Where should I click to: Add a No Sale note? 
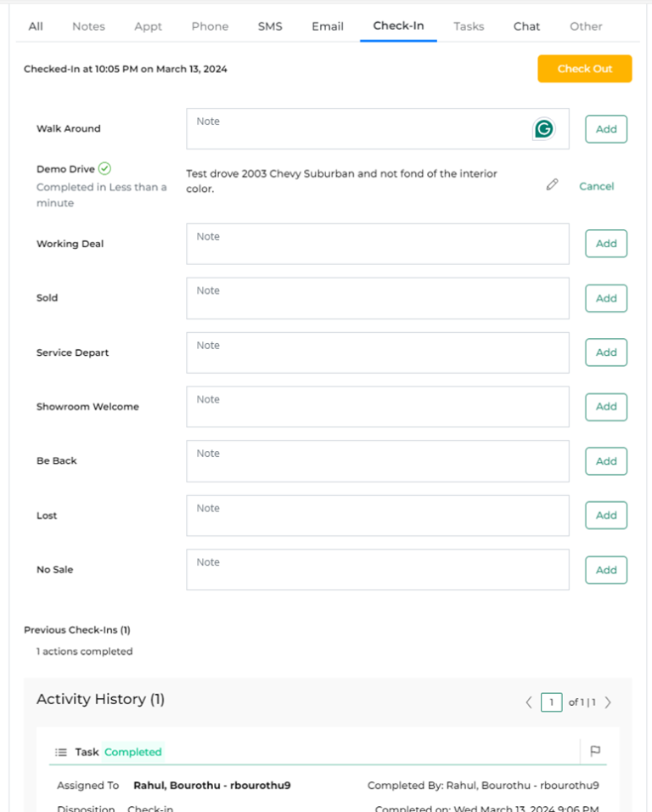click(x=605, y=569)
